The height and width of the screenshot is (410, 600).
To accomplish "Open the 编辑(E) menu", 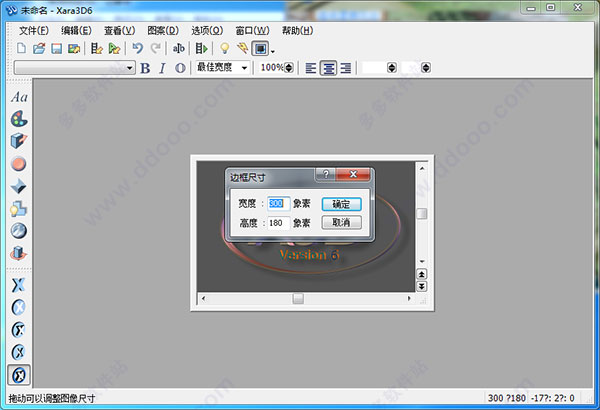I will click(x=76, y=31).
